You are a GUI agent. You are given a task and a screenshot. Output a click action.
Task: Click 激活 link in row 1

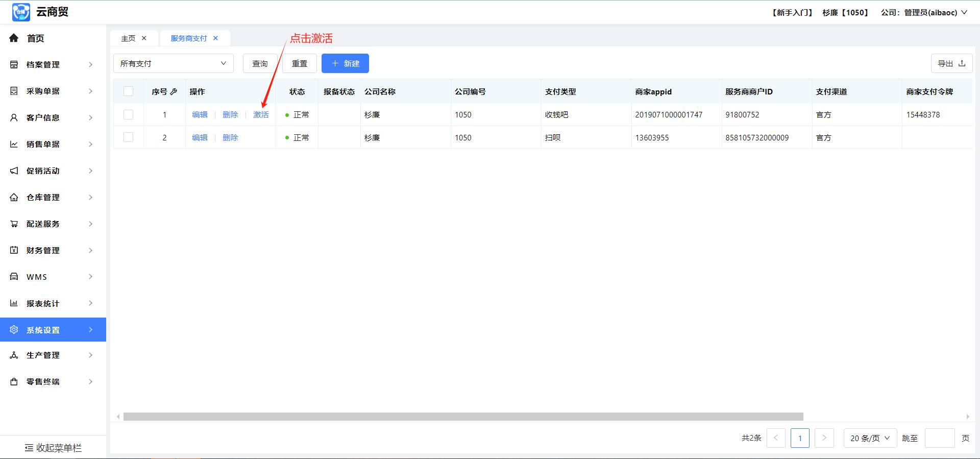[261, 115]
